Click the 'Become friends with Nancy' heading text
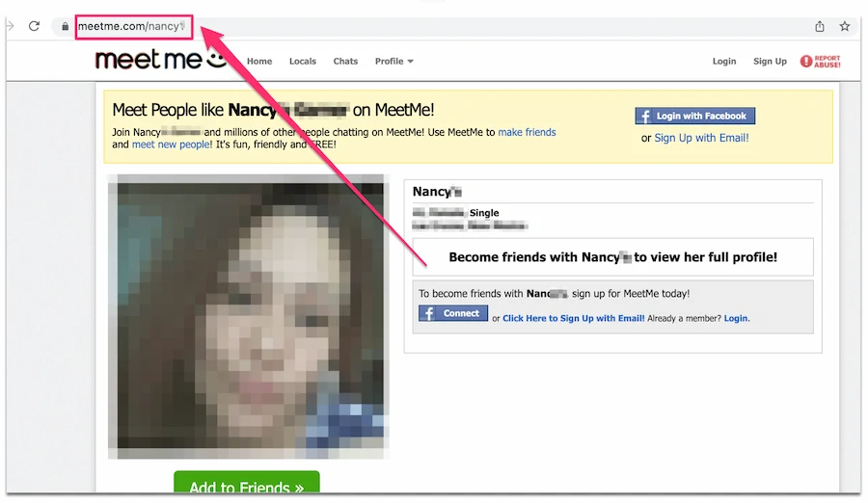868x503 pixels. point(612,257)
